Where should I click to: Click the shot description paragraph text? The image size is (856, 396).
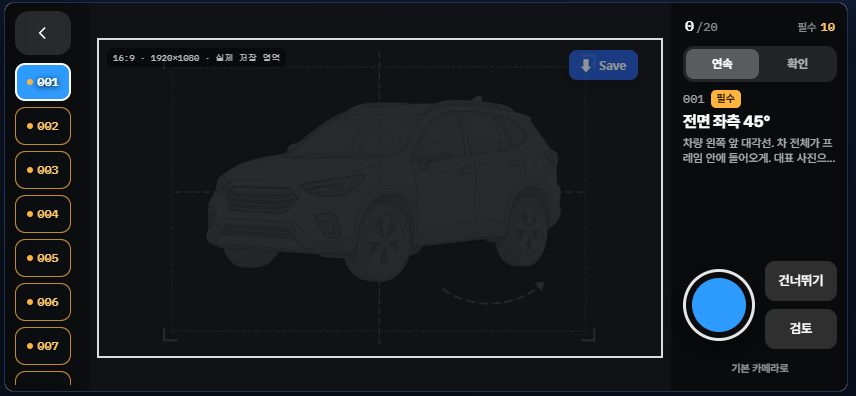[x=758, y=151]
